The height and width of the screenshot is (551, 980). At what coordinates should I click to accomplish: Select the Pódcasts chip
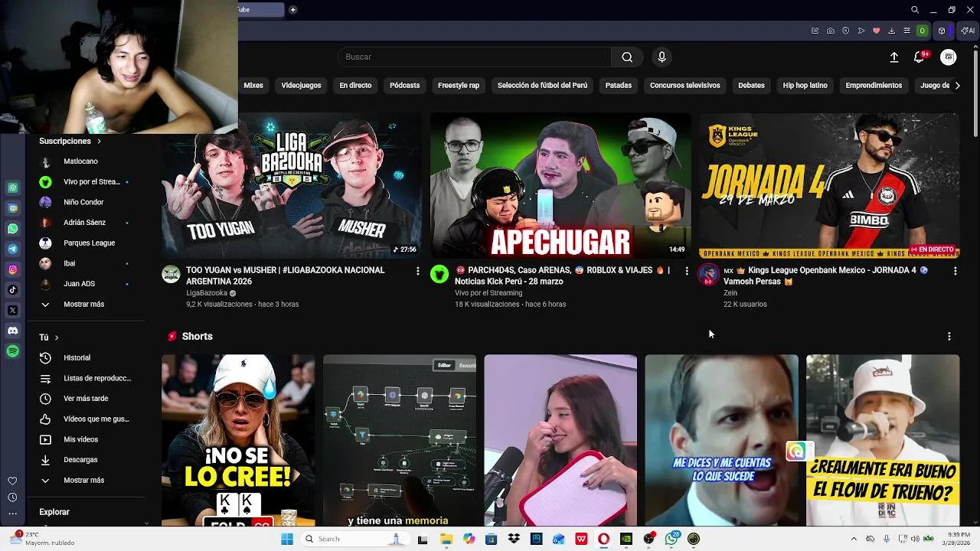click(404, 85)
